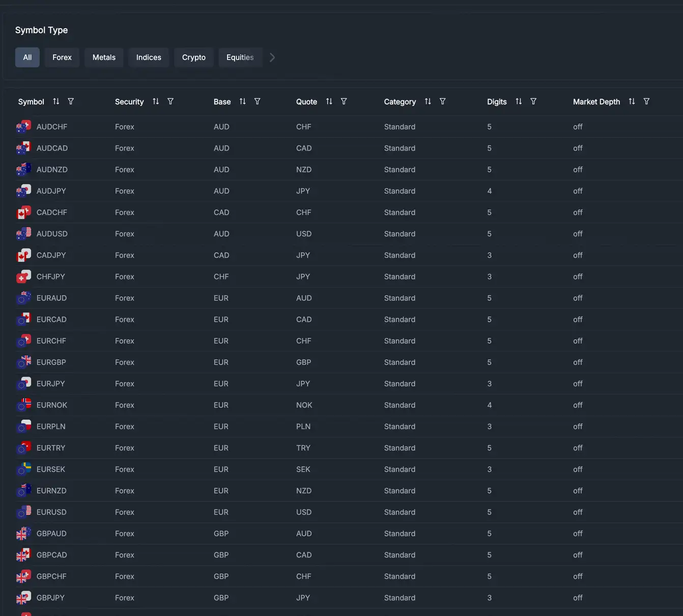The image size is (683, 616).
Task: Choose the Indices symbol type
Action: coord(149,58)
